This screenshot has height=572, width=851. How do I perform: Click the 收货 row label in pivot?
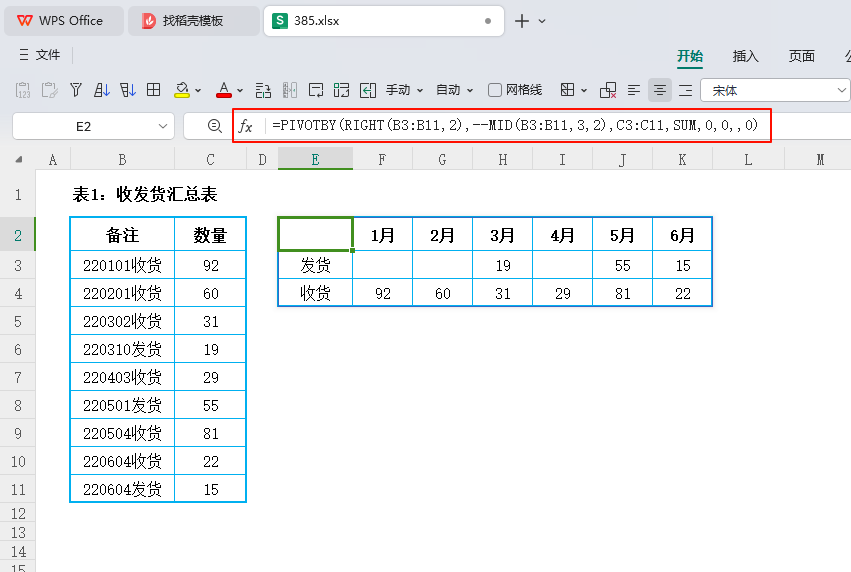pos(315,294)
